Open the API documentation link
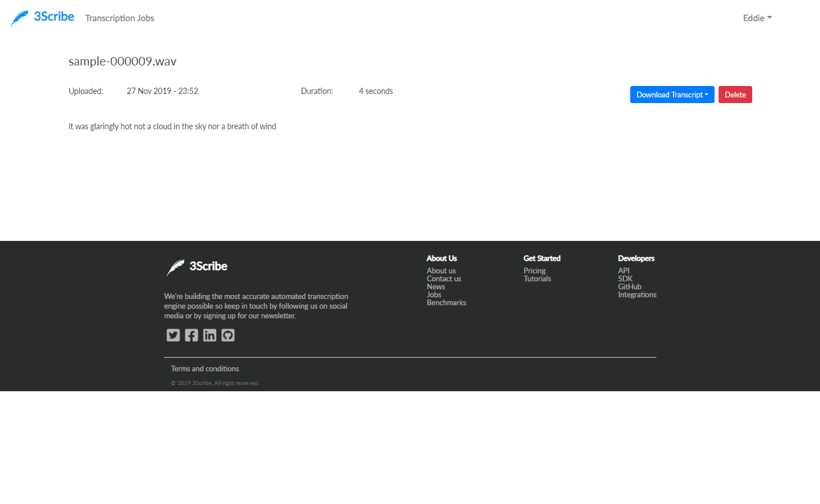Viewport: 820px width, 504px height. pos(623,271)
